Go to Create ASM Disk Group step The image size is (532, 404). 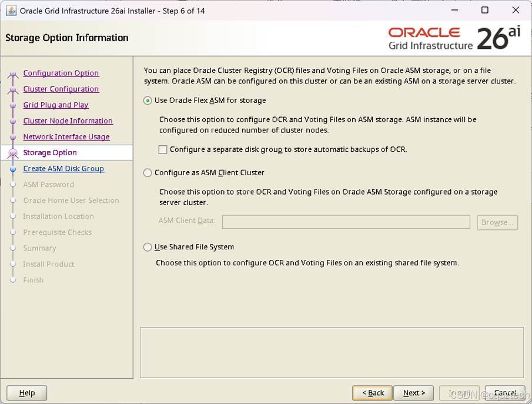(x=63, y=169)
